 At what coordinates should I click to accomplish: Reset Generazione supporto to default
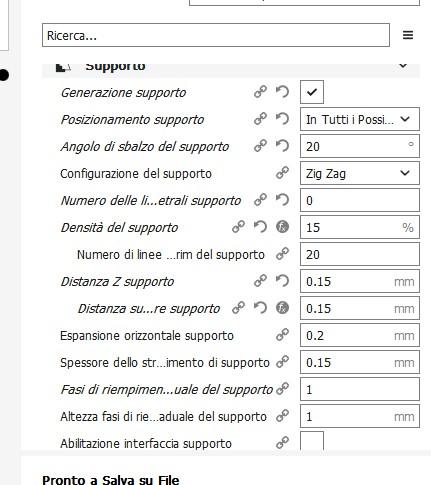point(282,92)
